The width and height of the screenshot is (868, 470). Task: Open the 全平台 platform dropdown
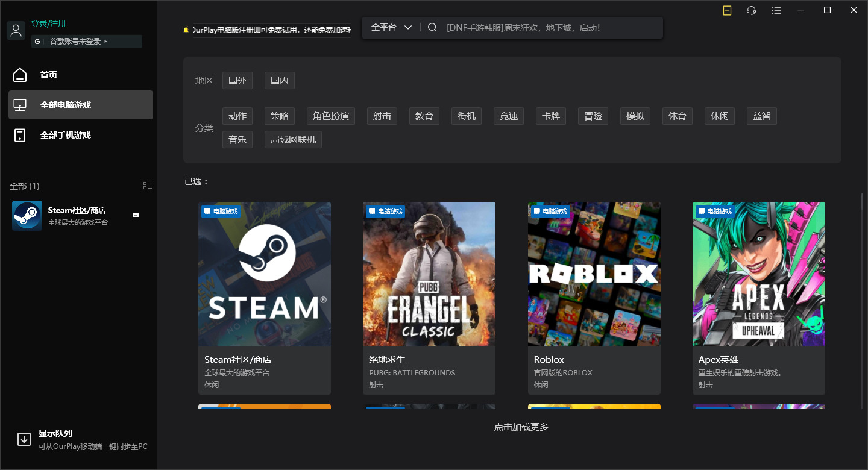coord(390,27)
